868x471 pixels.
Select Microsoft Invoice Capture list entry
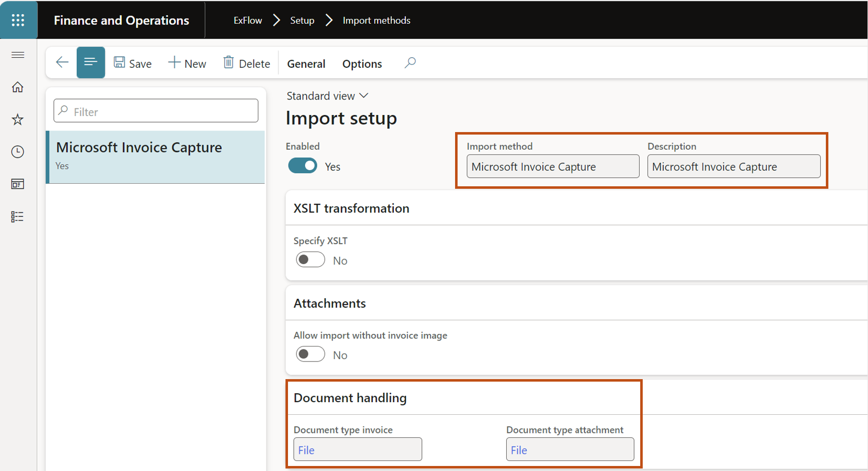[156, 157]
